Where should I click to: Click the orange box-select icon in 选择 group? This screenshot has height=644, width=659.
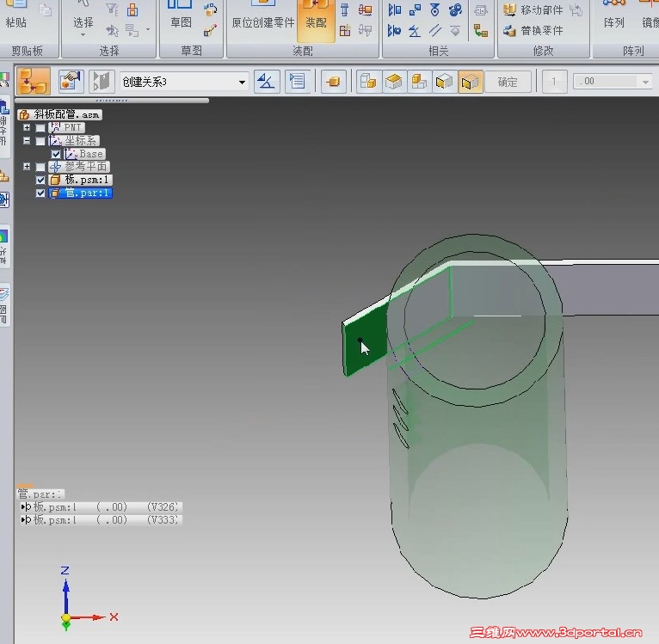click(x=132, y=9)
